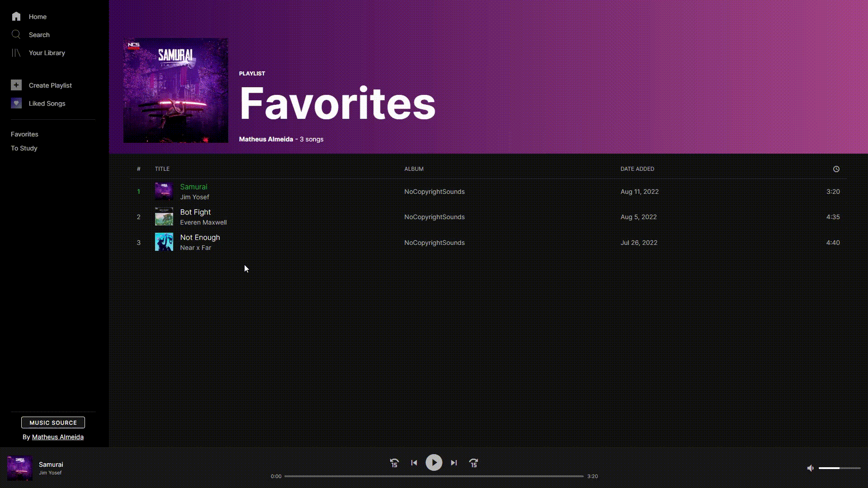Click date Aug 5, 2022
Viewport: 868px width, 488px height.
[x=638, y=217]
